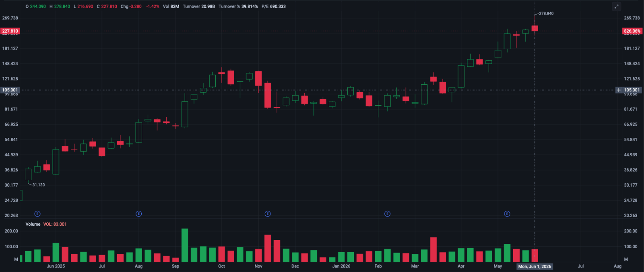The height and width of the screenshot is (272, 644).
Task: Click the VOL: 83.001 indicator value
Action: click(x=55, y=224)
